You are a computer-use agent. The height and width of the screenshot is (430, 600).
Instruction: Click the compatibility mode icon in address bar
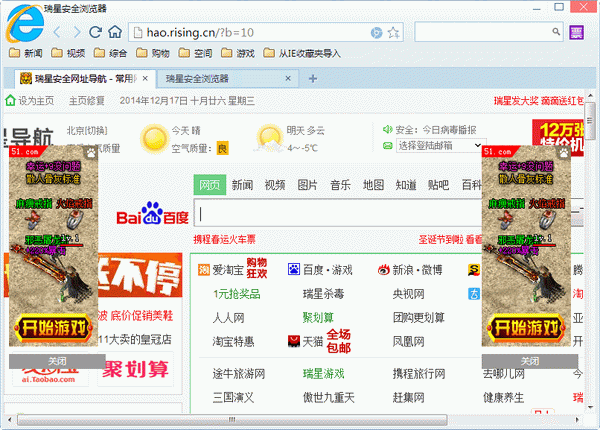point(377,33)
